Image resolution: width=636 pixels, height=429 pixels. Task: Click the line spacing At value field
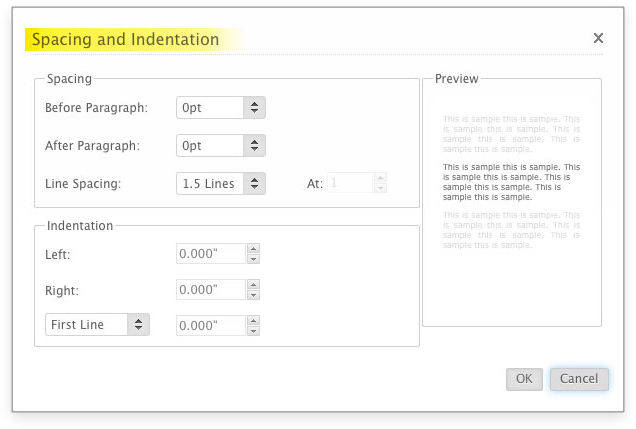pos(349,184)
